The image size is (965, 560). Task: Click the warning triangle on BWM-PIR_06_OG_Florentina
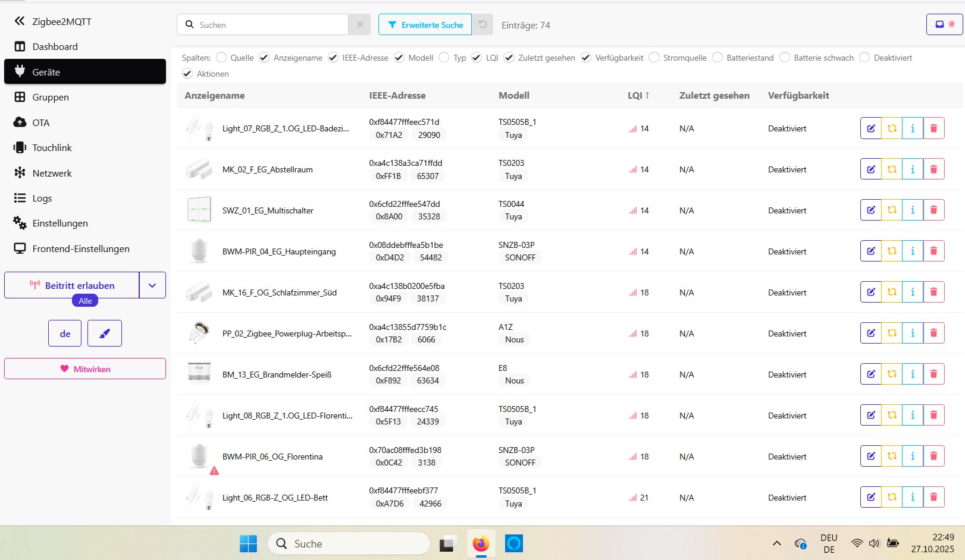(214, 471)
